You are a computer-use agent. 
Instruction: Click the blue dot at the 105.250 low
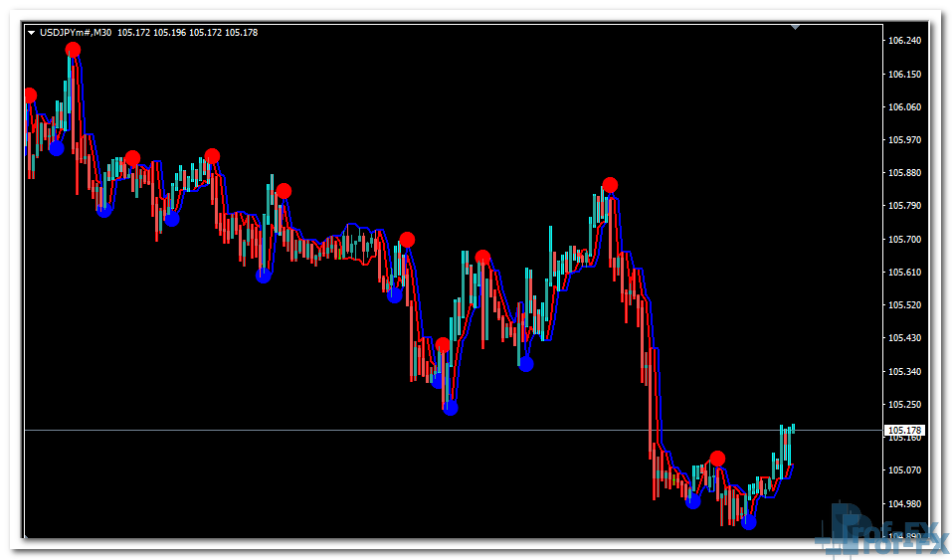[451, 407]
